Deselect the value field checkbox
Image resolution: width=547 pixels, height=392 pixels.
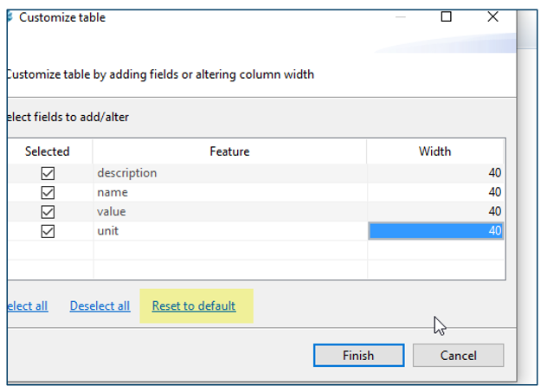coord(48,212)
